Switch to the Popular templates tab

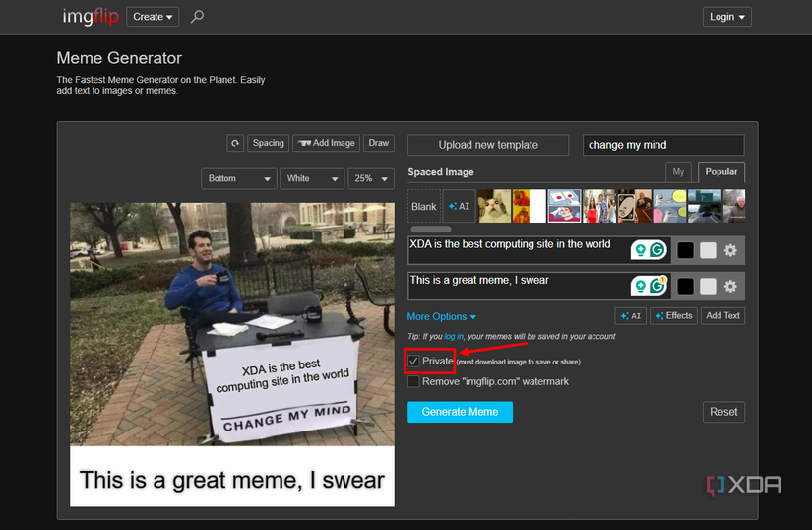720,172
